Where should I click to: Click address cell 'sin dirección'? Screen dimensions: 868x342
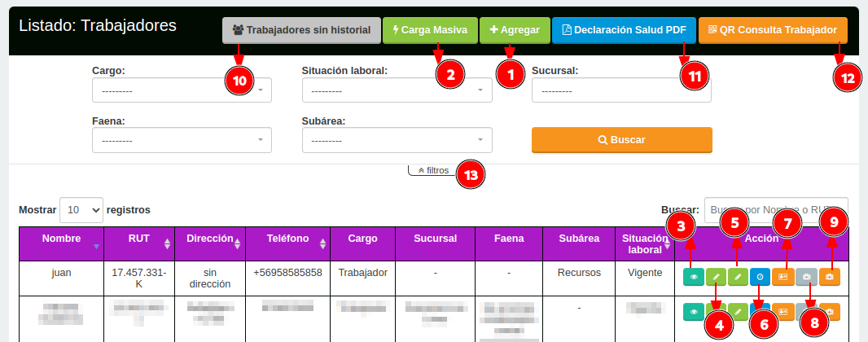pos(210,278)
